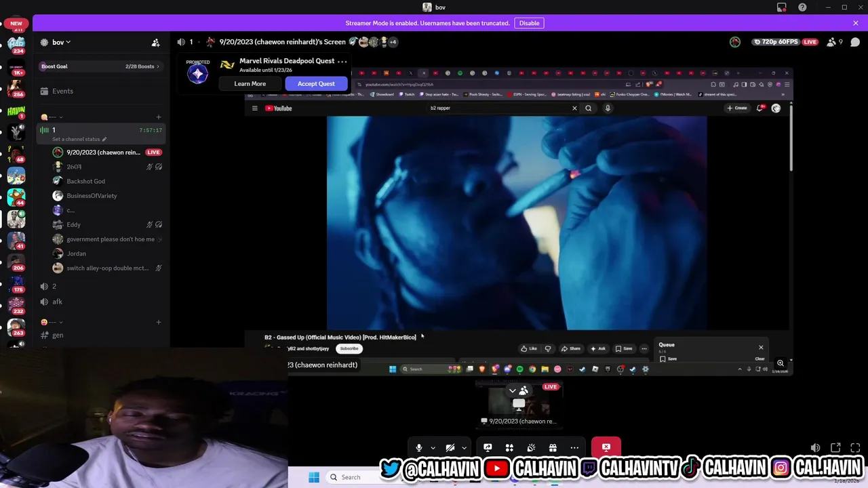
Task: Like the YouTube video
Action: coord(529,349)
